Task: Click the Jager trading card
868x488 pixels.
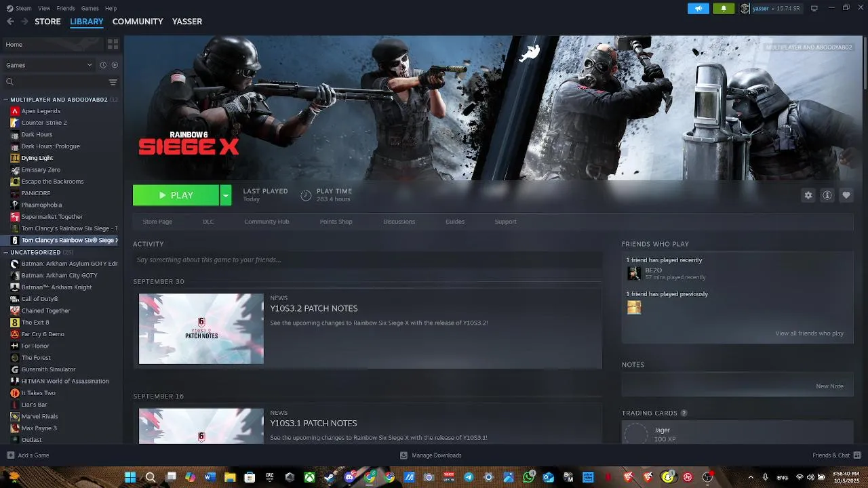Action: coord(737,434)
